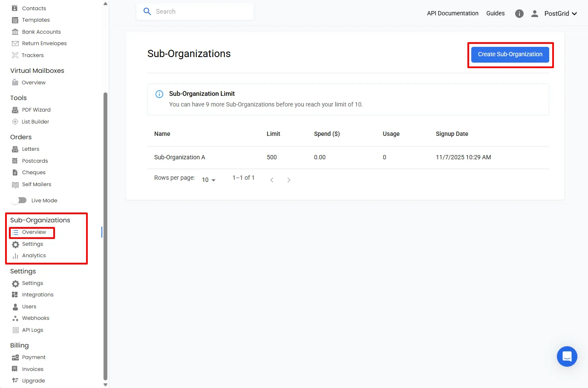Image resolution: width=588 pixels, height=388 pixels.
Task: Click the Trackers sidebar icon
Action: (x=15, y=55)
